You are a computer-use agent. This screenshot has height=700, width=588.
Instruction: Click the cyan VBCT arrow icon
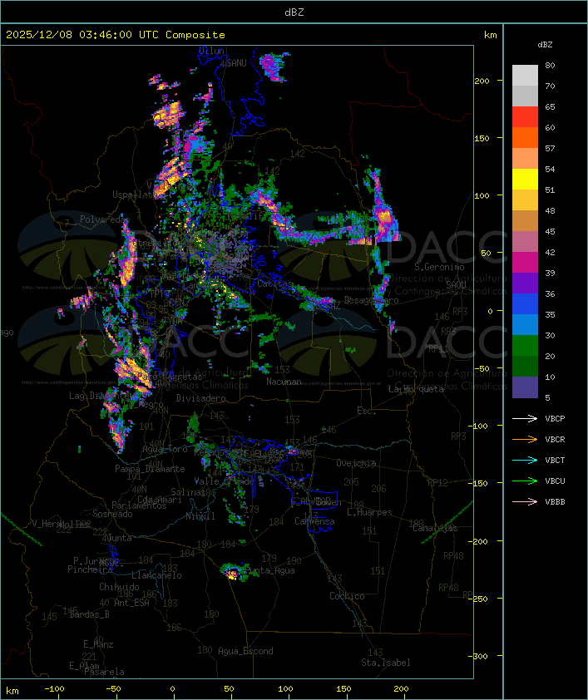pos(525,461)
